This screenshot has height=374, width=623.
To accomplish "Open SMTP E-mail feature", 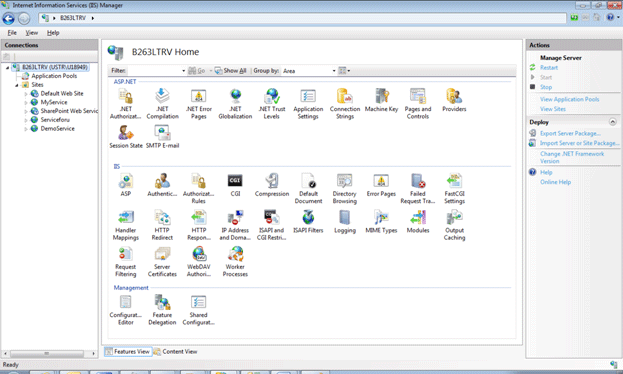I will [x=163, y=137].
